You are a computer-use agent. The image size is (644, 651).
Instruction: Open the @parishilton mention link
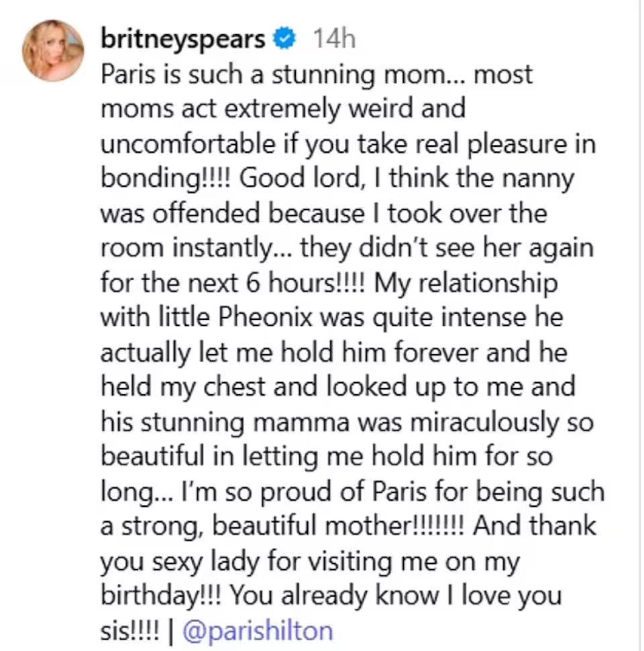coord(258,631)
